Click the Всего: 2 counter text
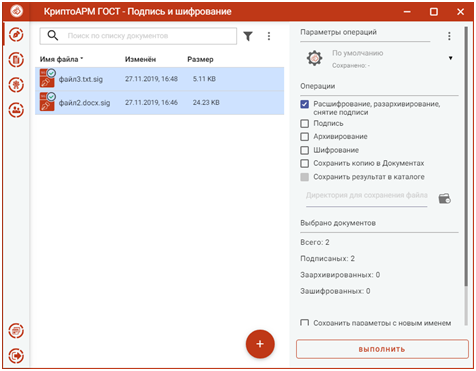The width and height of the screenshot is (476, 371). 315,242
